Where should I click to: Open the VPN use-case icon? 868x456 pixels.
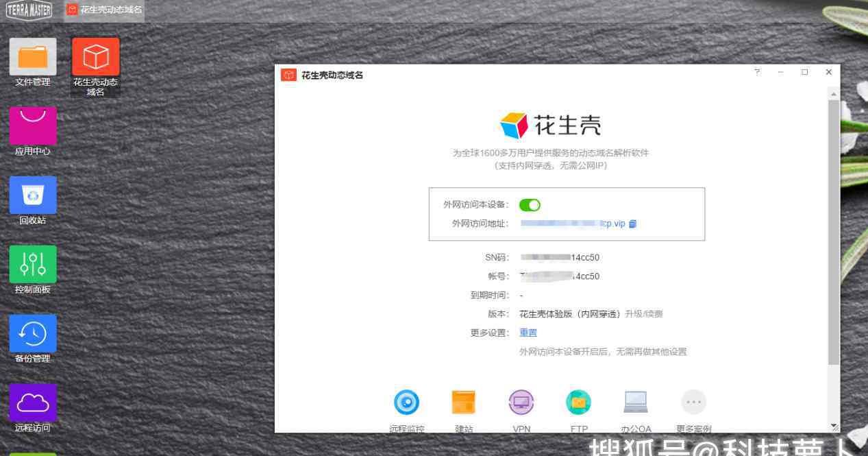[521, 403]
